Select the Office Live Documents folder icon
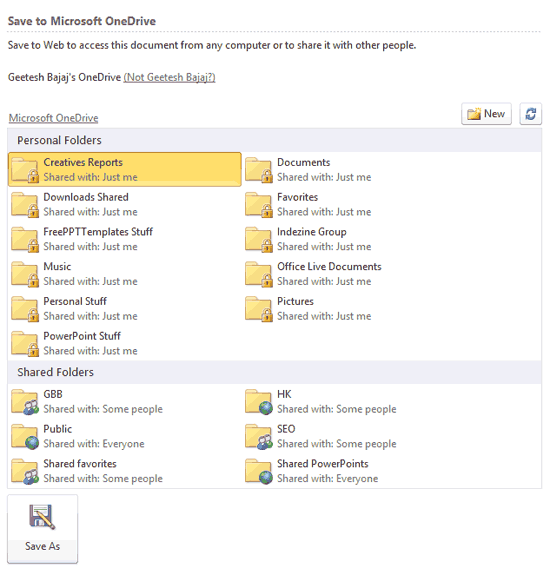Viewport: 550px width, 575px height. tap(259, 274)
